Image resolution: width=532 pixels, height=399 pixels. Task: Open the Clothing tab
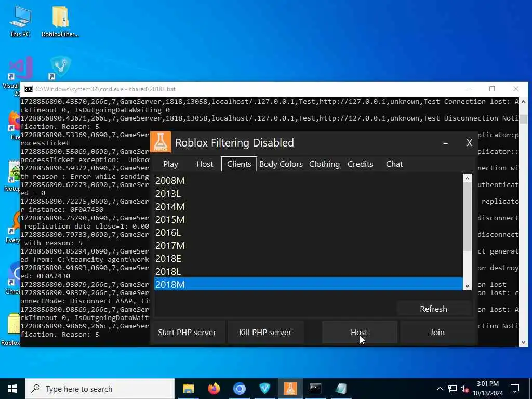point(324,164)
